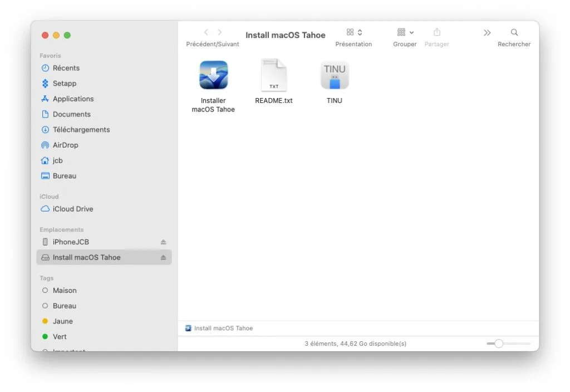Open iCloud Drive in the sidebar
570x392 pixels.
[x=104, y=209]
